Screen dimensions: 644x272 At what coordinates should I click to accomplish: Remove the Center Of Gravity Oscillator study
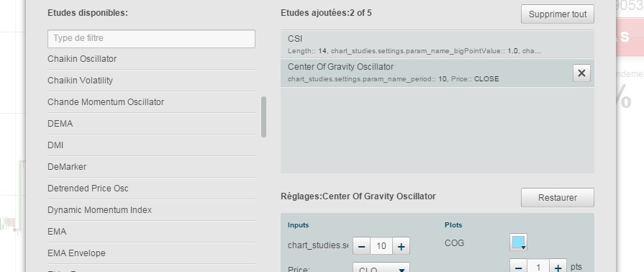[x=581, y=73]
